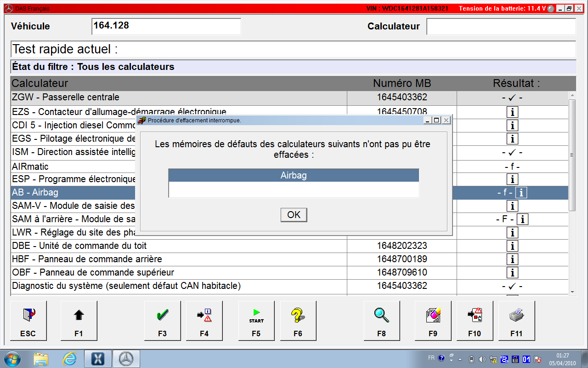
Task: Click the list scrollbar up arrow
Action: click(572, 95)
